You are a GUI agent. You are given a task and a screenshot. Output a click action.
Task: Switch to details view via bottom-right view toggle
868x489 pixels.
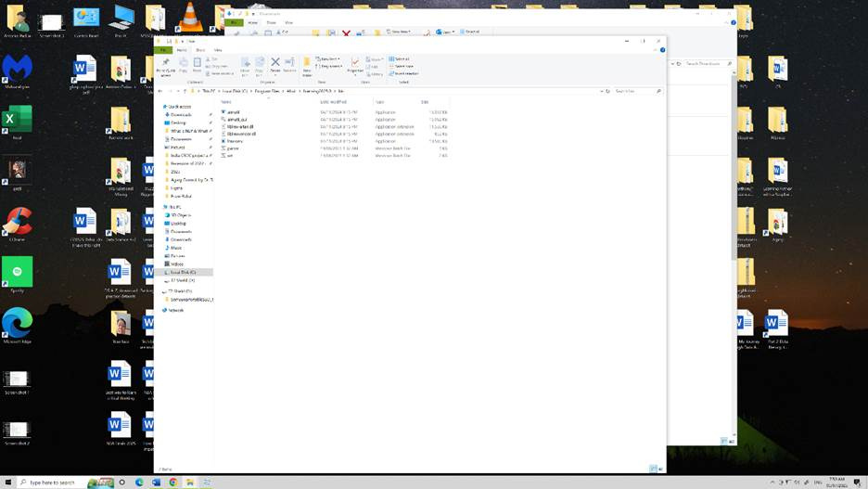pyautogui.click(x=653, y=470)
